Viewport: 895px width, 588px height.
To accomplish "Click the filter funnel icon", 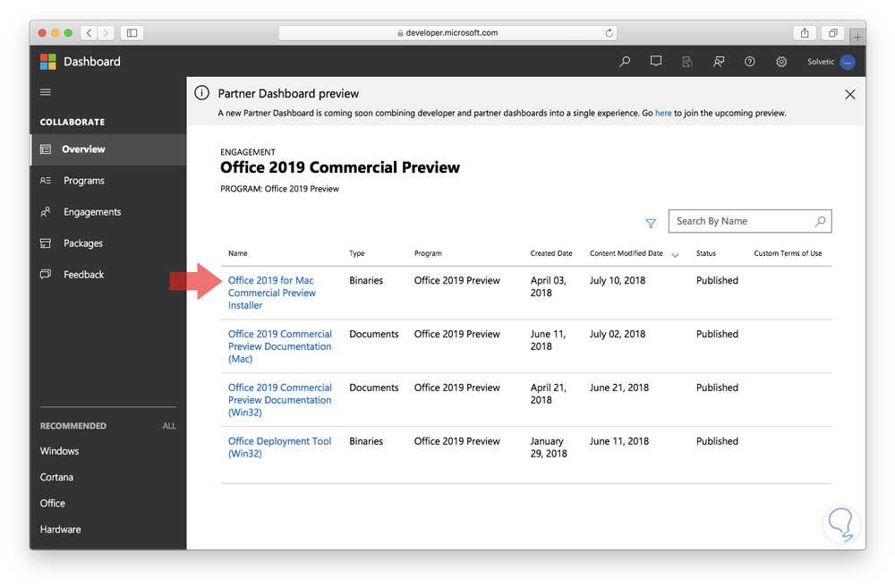I will point(651,223).
